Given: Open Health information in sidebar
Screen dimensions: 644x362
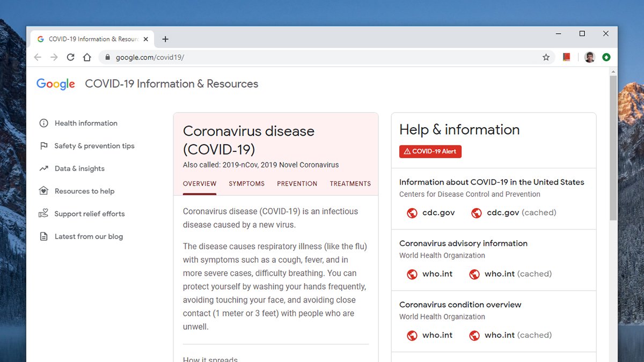Looking at the screenshot, I should [x=85, y=123].
